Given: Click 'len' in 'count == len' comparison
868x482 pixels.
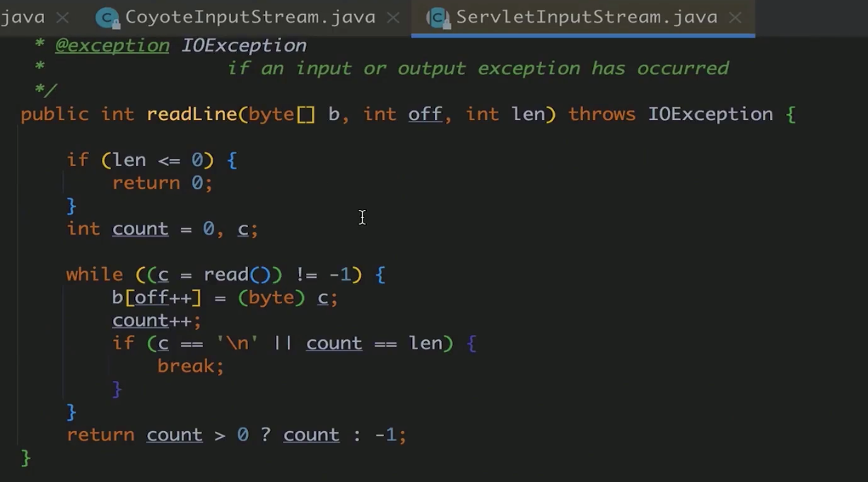Looking at the screenshot, I should 426,343.
